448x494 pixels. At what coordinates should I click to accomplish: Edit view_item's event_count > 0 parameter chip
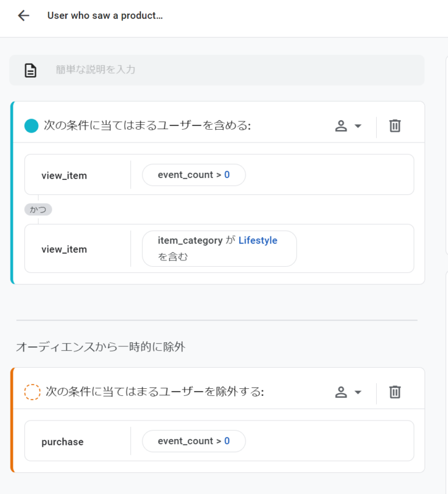tap(194, 175)
